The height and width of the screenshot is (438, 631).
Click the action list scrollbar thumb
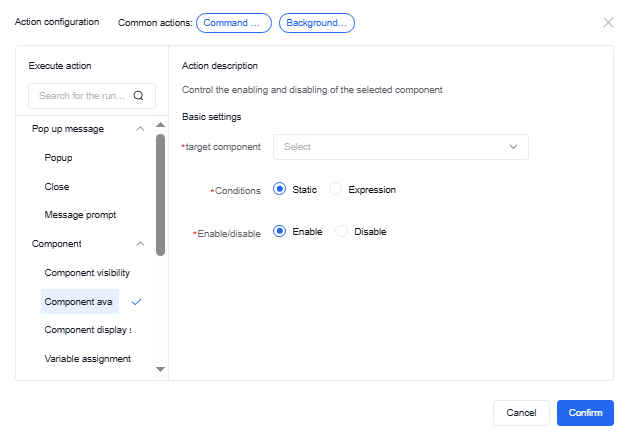click(160, 195)
